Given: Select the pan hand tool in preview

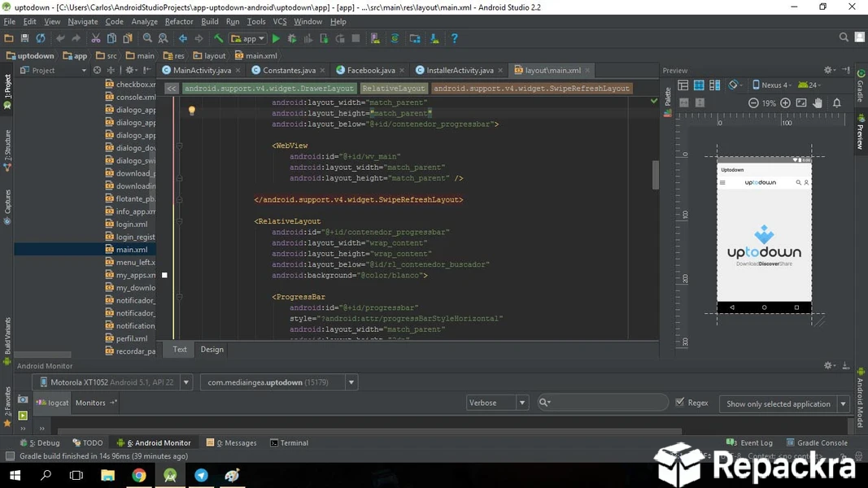Looking at the screenshot, I should pyautogui.click(x=818, y=103).
